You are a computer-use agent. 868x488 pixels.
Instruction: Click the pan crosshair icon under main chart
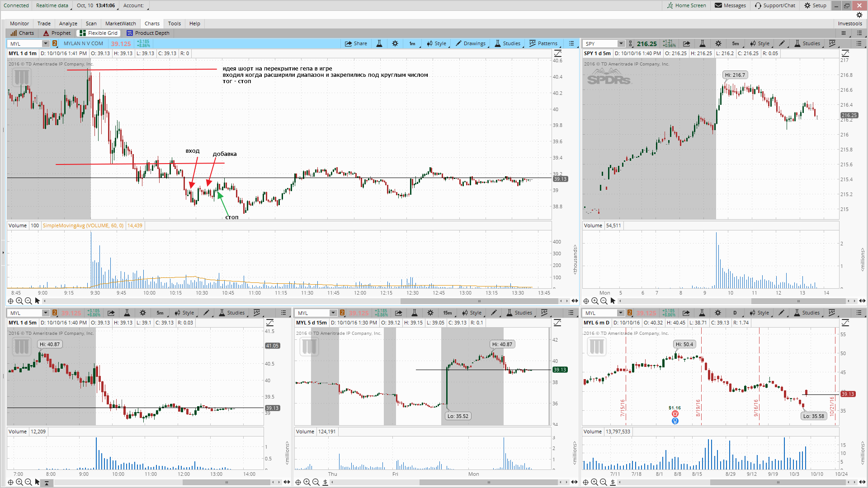point(10,301)
